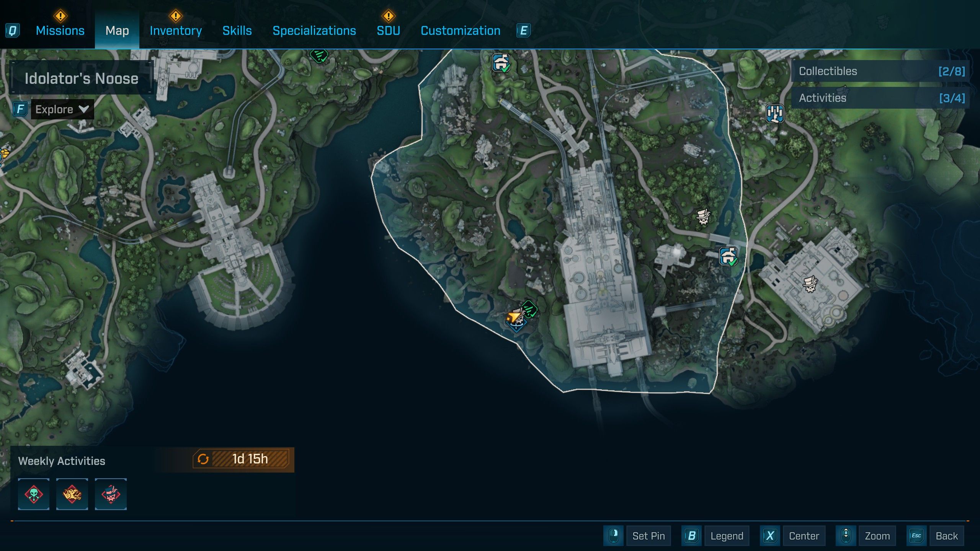Expand the Collectibles [2/8] list

[x=880, y=71]
